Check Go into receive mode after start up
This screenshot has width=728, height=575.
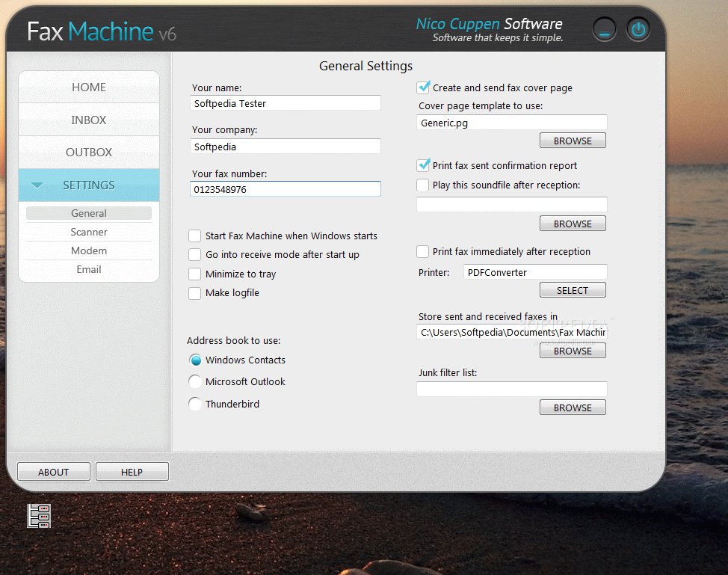pyautogui.click(x=194, y=254)
